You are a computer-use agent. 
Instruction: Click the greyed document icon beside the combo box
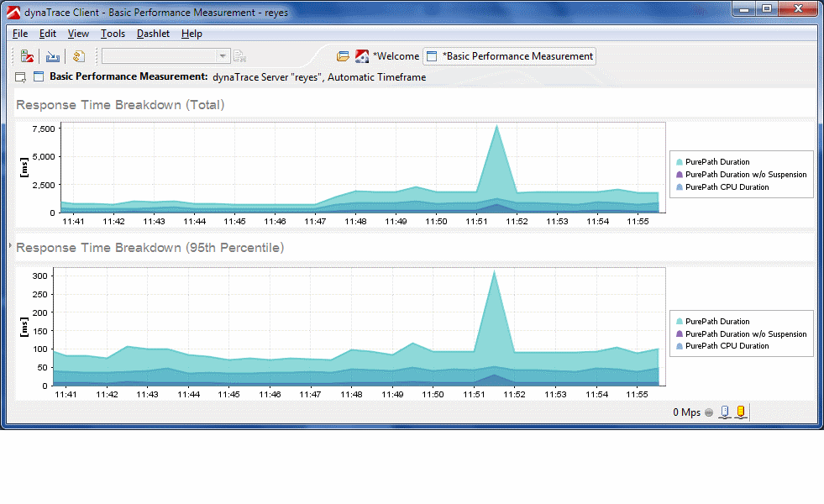coord(240,56)
